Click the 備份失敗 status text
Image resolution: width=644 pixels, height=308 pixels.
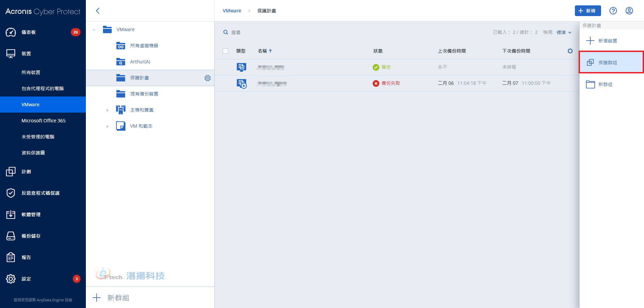(391, 83)
